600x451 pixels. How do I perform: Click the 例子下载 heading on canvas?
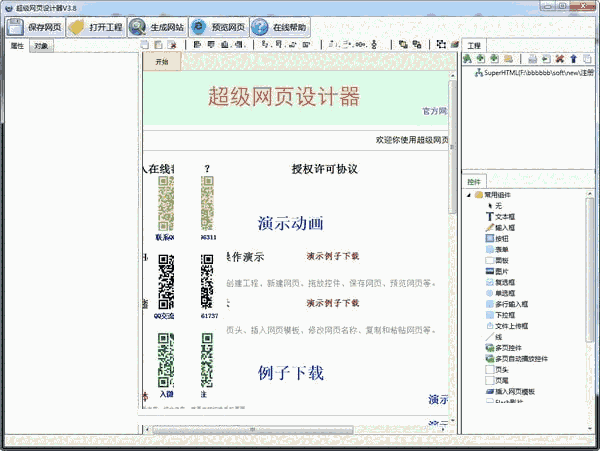(x=290, y=372)
